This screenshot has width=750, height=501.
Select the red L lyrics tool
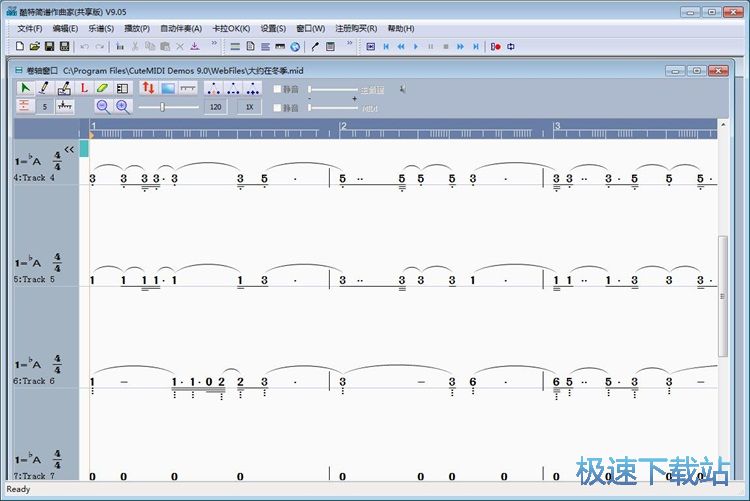click(x=84, y=88)
